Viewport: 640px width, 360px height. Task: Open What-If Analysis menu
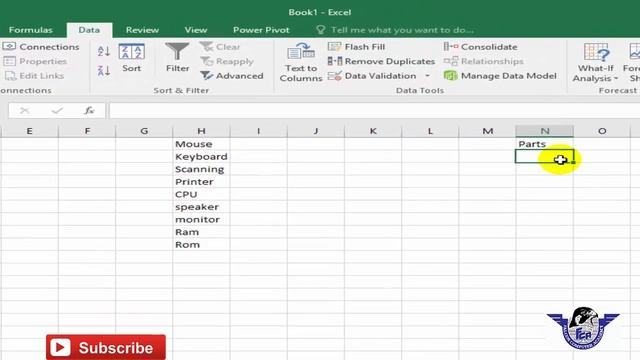[x=596, y=62]
